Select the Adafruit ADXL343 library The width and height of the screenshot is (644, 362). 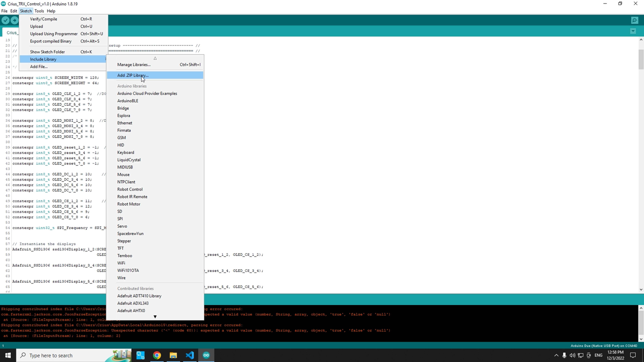pos(133,303)
